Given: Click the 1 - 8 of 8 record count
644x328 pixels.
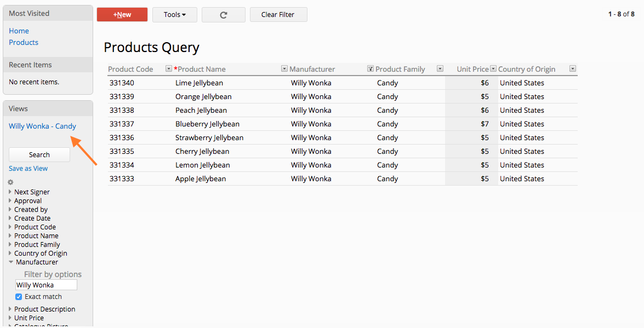Looking at the screenshot, I should coord(622,14).
